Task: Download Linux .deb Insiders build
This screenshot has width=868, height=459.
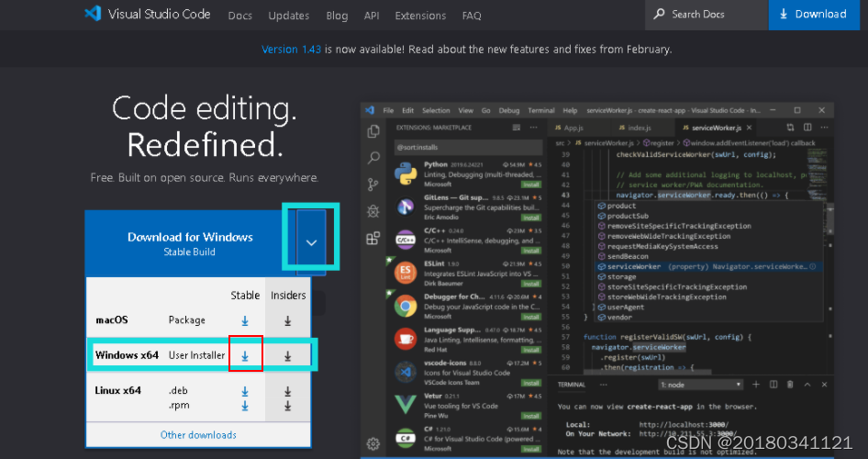Action: tap(287, 391)
